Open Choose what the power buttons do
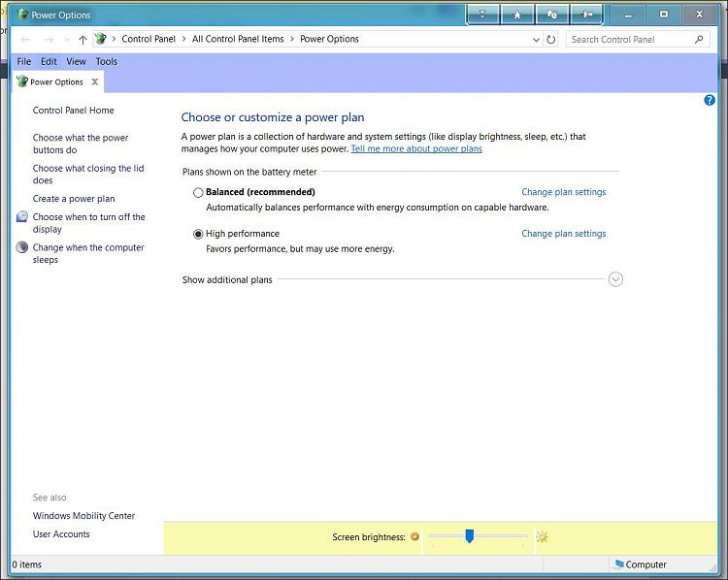Image resolution: width=728 pixels, height=580 pixels. click(x=81, y=144)
